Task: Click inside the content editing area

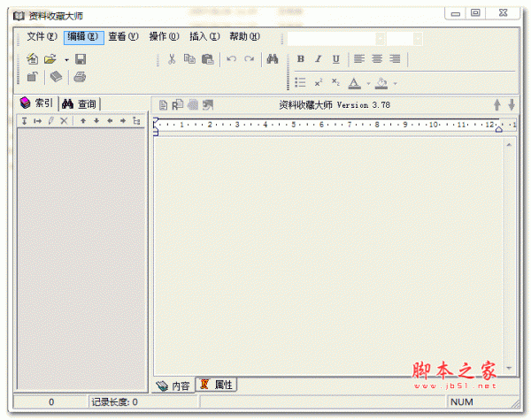Action: click(327, 256)
